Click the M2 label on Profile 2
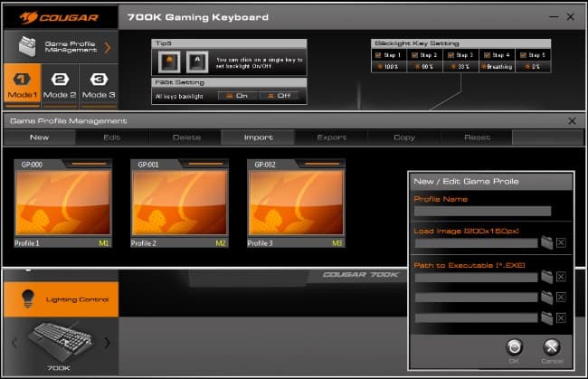The image size is (588, 379). tap(221, 243)
